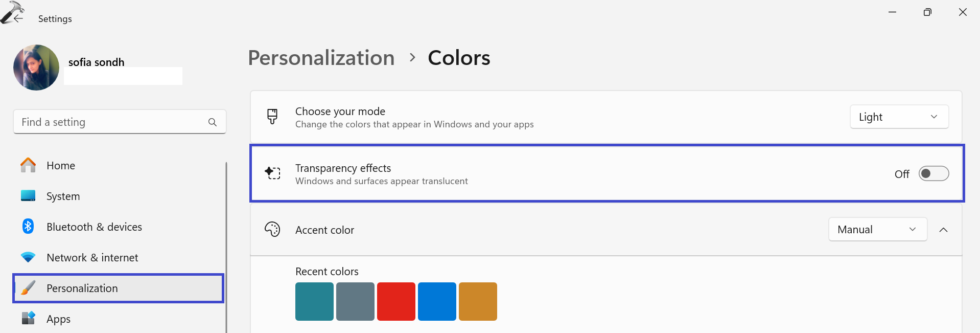Open the Choose your mode dropdown
980x333 pixels.
click(x=899, y=117)
